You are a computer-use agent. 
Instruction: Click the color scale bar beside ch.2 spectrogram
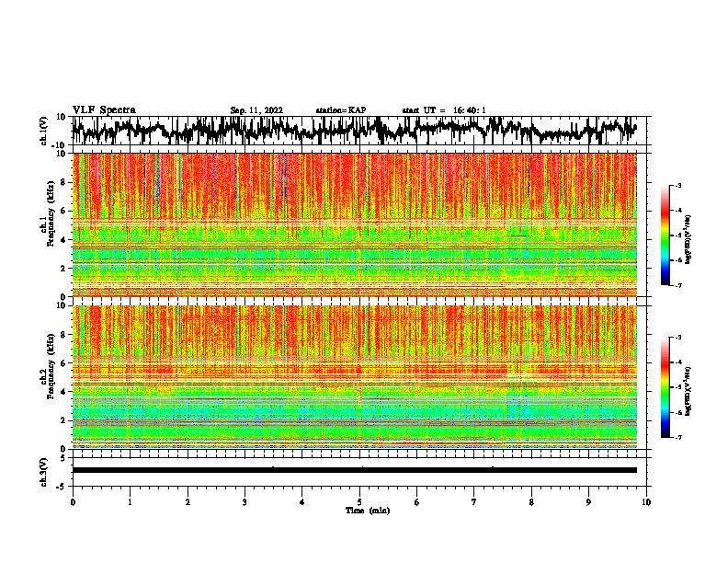(x=665, y=387)
